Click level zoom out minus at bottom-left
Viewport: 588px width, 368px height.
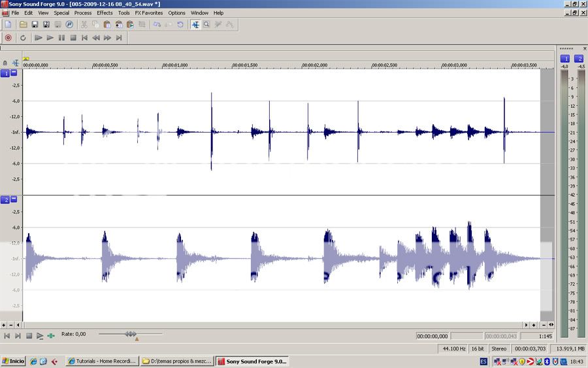11,325
